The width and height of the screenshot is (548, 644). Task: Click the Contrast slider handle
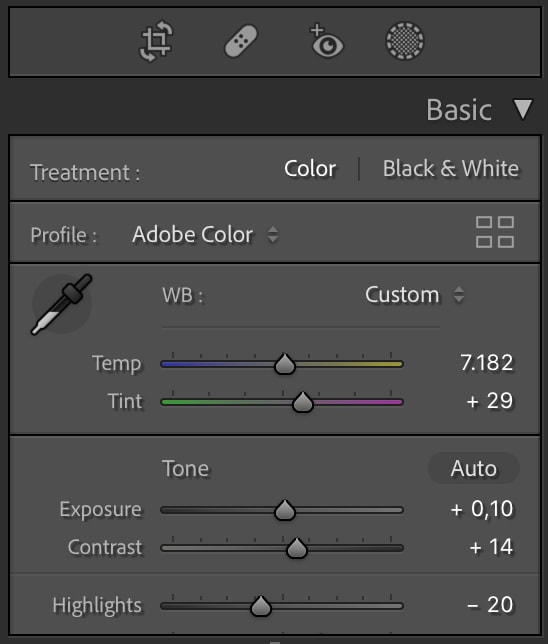click(297, 548)
